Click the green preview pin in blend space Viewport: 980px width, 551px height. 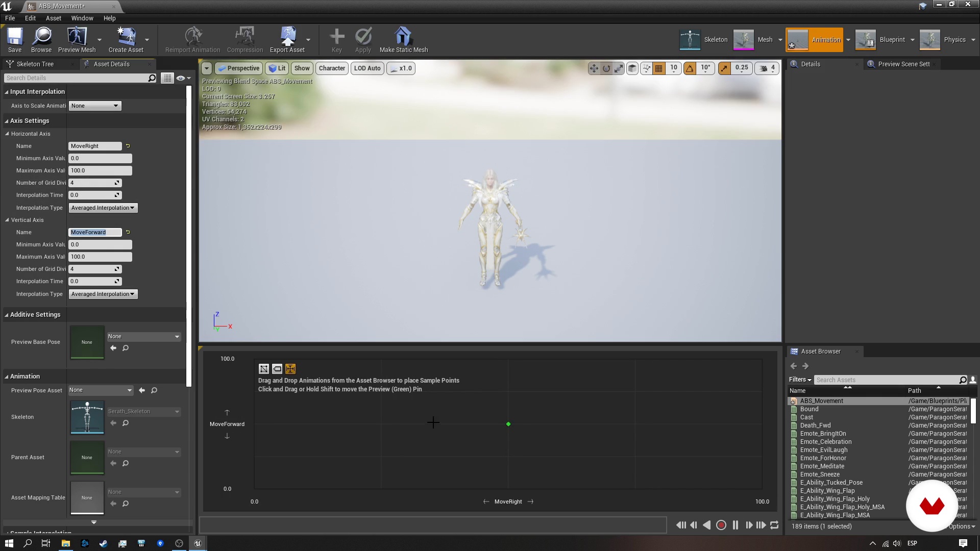point(508,424)
